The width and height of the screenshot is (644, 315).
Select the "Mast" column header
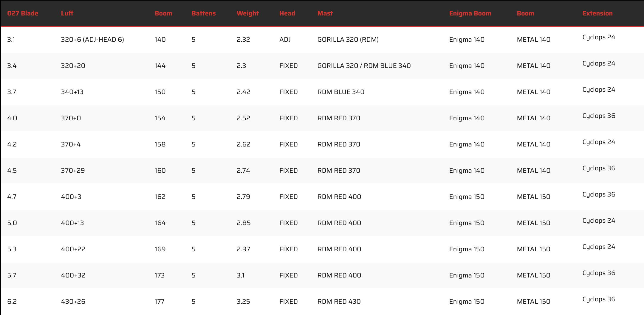point(325,13)
